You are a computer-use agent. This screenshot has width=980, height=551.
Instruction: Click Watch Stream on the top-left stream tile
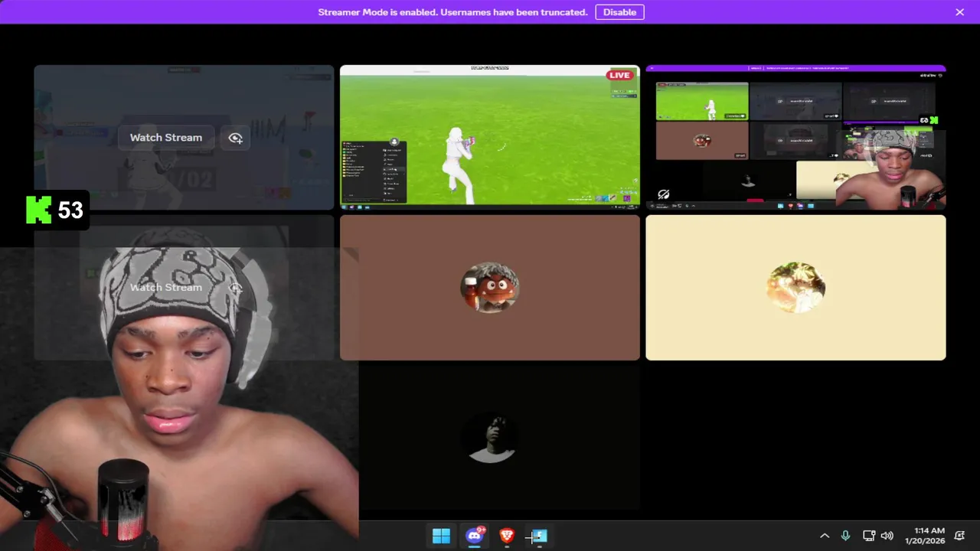[x=166, y=138]
